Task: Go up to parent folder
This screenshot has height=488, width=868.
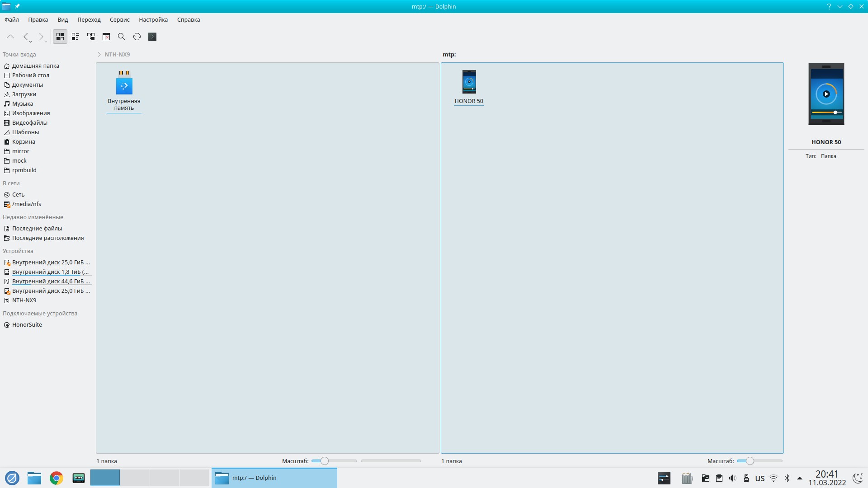Action: [10, 37]
